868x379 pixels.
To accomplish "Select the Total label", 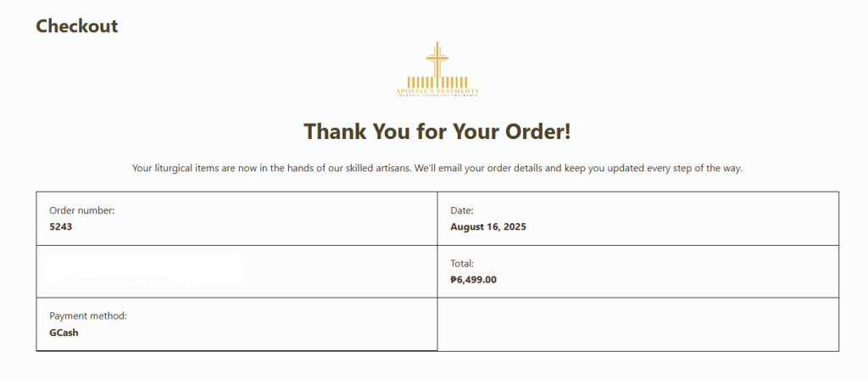I will (462, 263).
